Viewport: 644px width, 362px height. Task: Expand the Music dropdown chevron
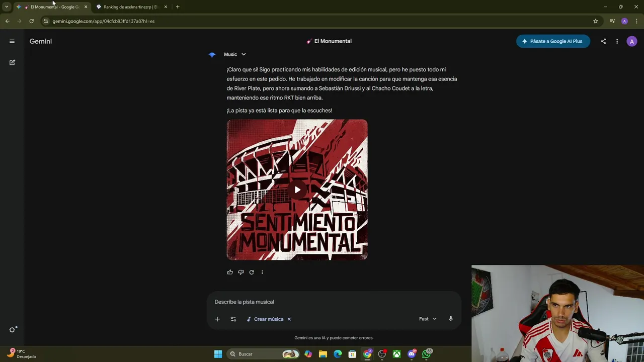[244, 54]
